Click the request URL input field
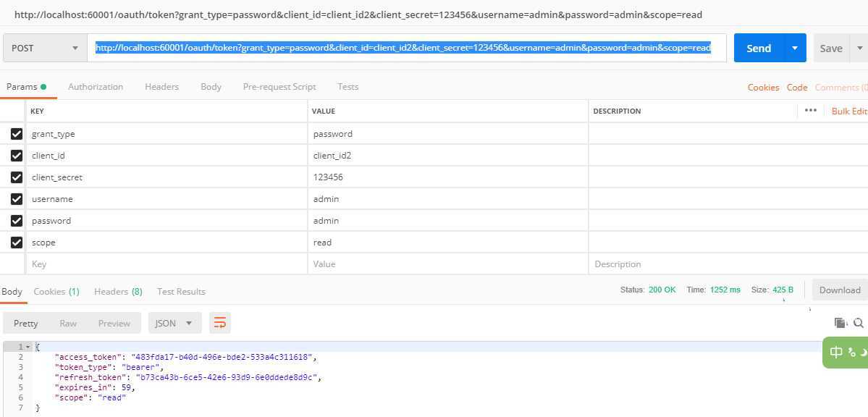The height and width of the screenshot is (417, 868). (x=407, y=49)
